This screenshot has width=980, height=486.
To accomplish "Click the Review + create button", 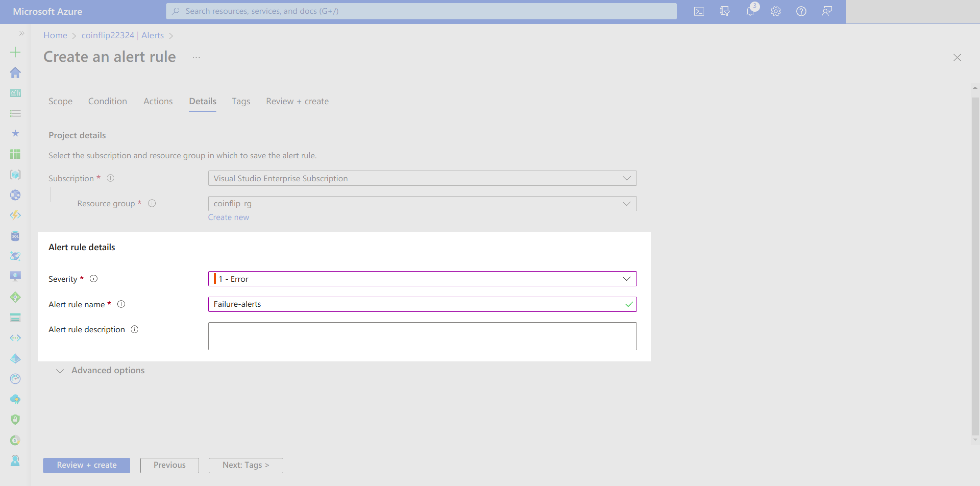I will coord(86,465).
